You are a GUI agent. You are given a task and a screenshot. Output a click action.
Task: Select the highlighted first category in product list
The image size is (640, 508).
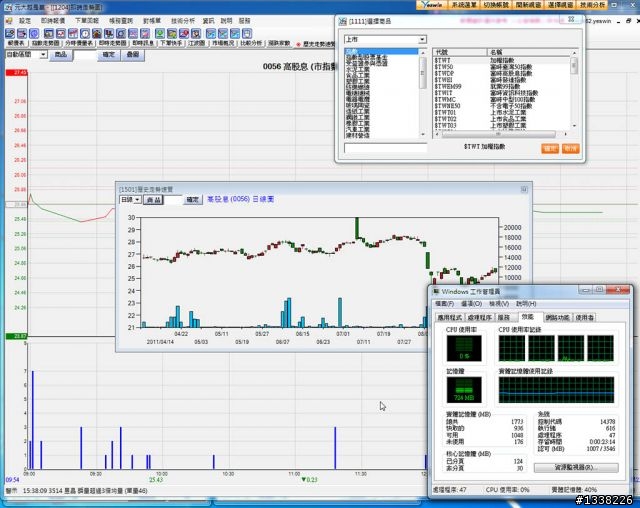[x=381, y=51]
